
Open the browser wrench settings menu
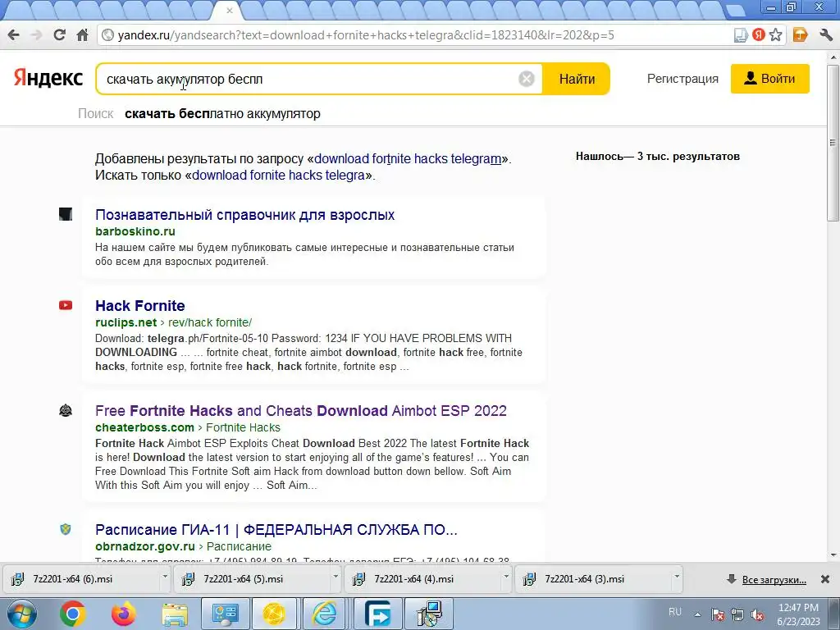825,35
